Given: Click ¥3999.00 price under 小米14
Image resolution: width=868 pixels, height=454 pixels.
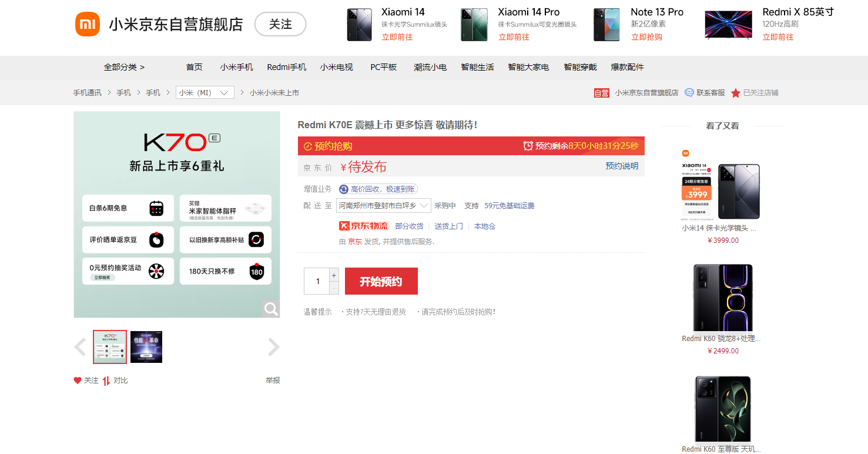Looking at the screenshot, I should [723, 241].
